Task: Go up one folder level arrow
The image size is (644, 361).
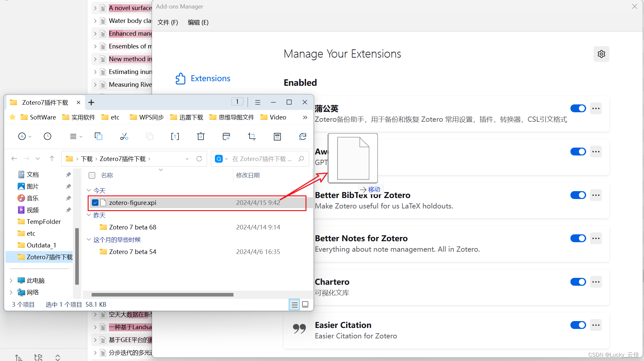Action: coord(52,159)
